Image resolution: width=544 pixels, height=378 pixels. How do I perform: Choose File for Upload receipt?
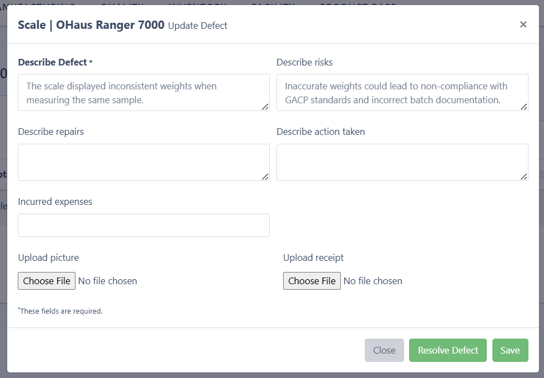[312, 281]
